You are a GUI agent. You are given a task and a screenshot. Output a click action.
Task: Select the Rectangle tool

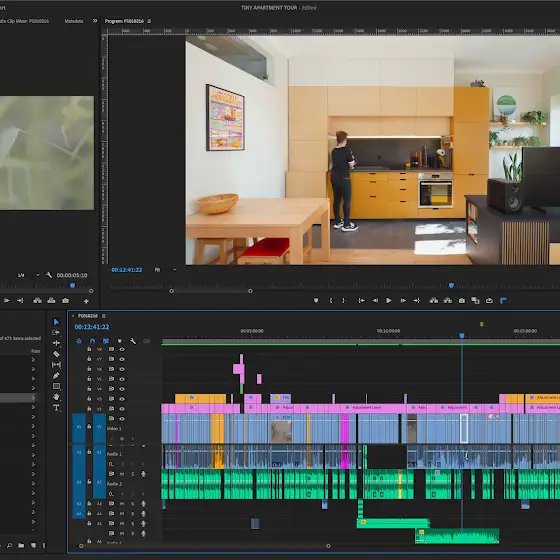[56, 386]
